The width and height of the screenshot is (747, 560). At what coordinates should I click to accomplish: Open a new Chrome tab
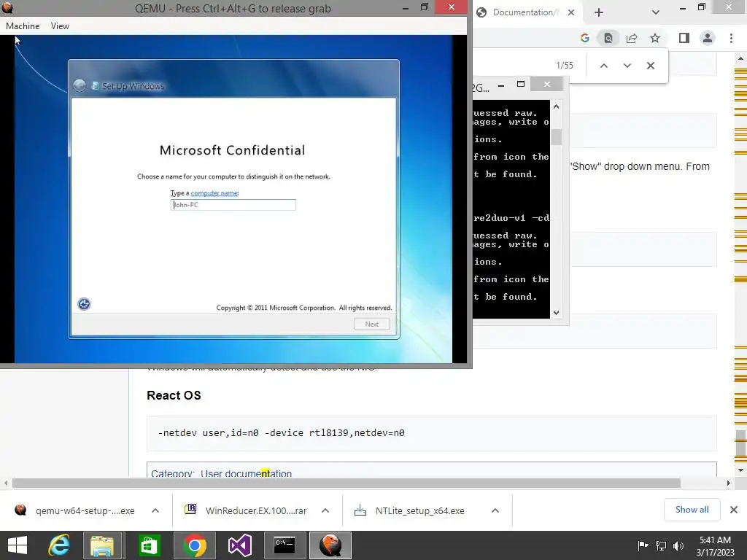coord(599,12)
